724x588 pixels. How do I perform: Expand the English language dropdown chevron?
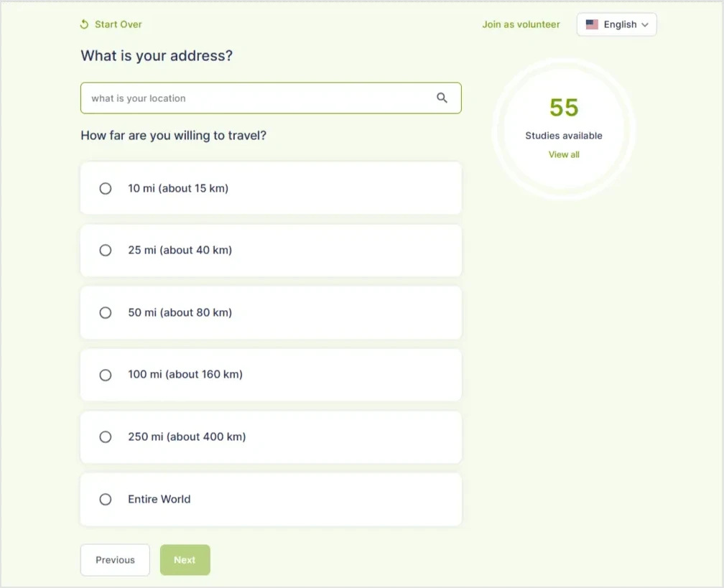coord(645,24)
